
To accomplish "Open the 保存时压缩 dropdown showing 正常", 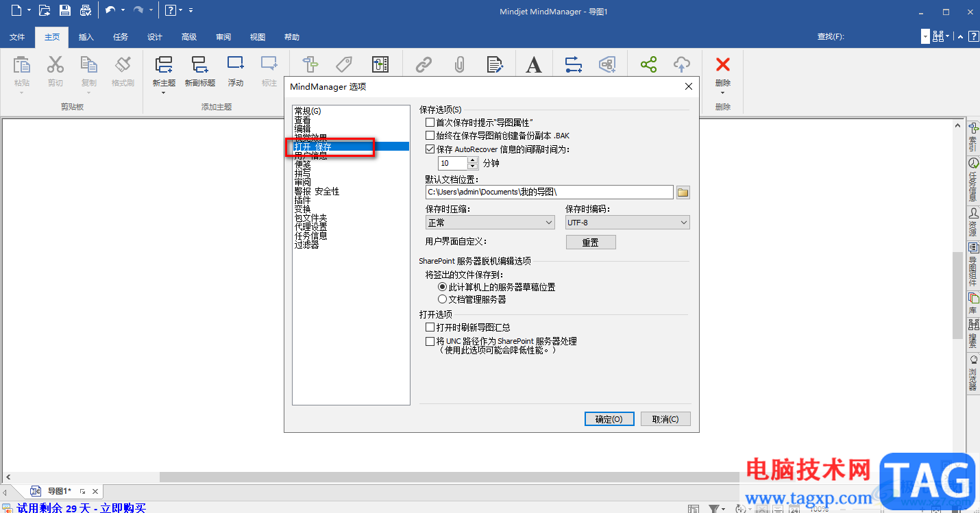I will [x=490, y=223].
